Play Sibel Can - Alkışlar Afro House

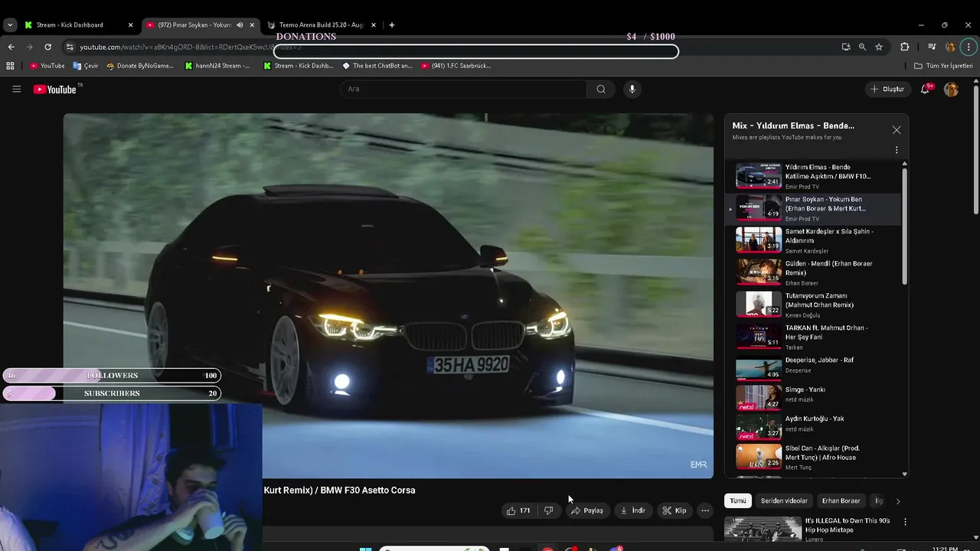point(812,457)
